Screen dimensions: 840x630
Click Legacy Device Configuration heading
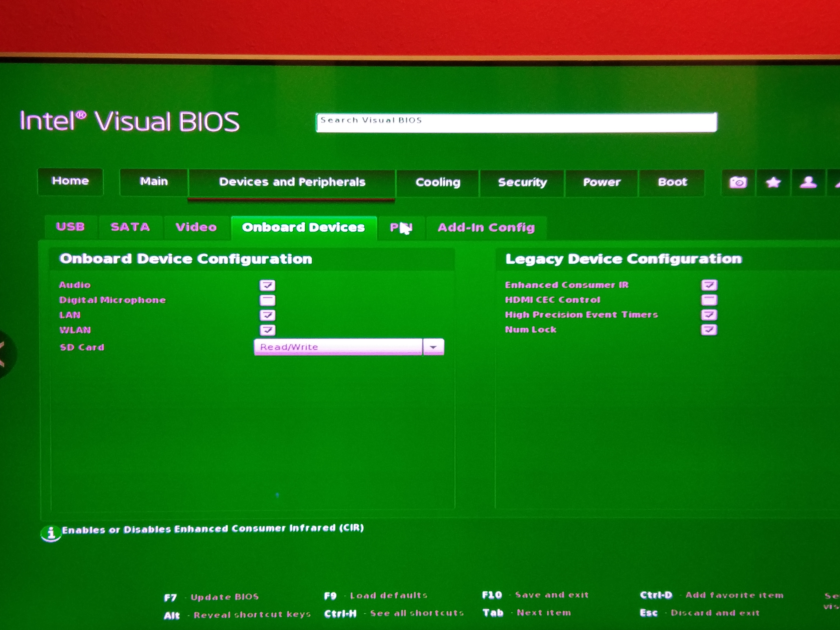pyautogui.click(x=623, y=259)
